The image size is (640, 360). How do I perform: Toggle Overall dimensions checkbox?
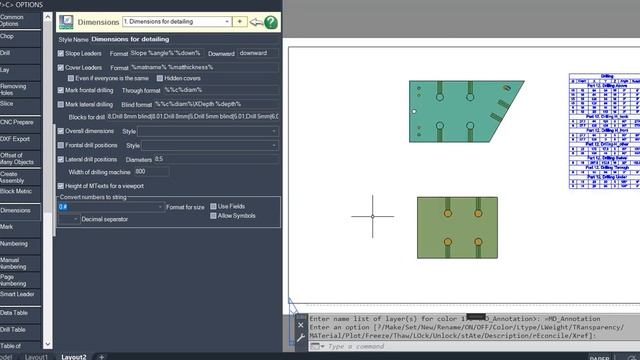click(61, 131)
